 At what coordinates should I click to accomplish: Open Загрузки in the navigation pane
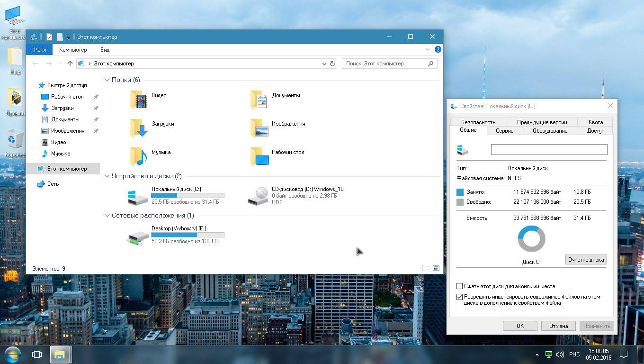click(63, 108)
